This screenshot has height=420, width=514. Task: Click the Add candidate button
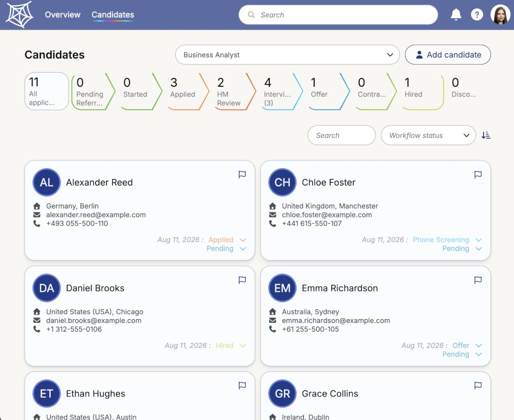(448, 55)
